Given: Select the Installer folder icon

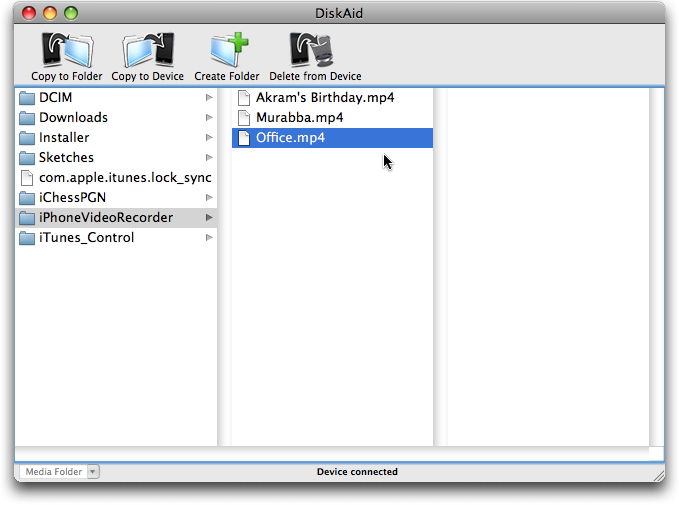Looking at the screenshot, I should [27, 138].
